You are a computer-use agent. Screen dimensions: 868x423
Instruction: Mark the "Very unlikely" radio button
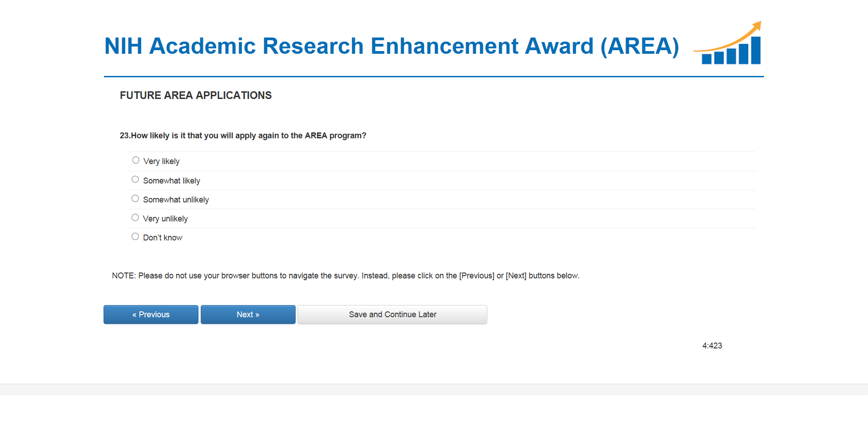click(135, 217)
